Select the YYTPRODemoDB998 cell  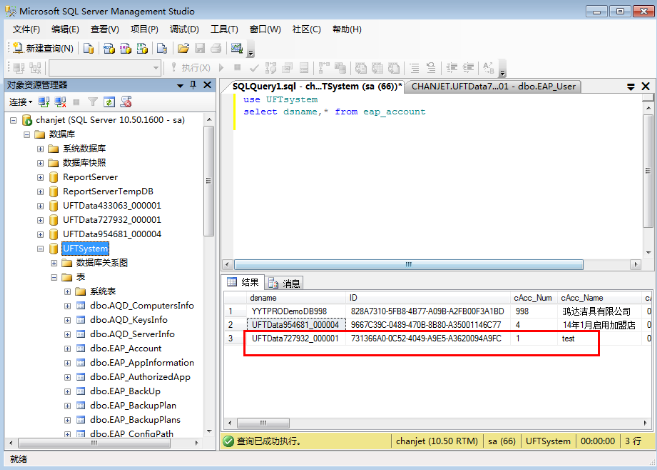point(296,311)
